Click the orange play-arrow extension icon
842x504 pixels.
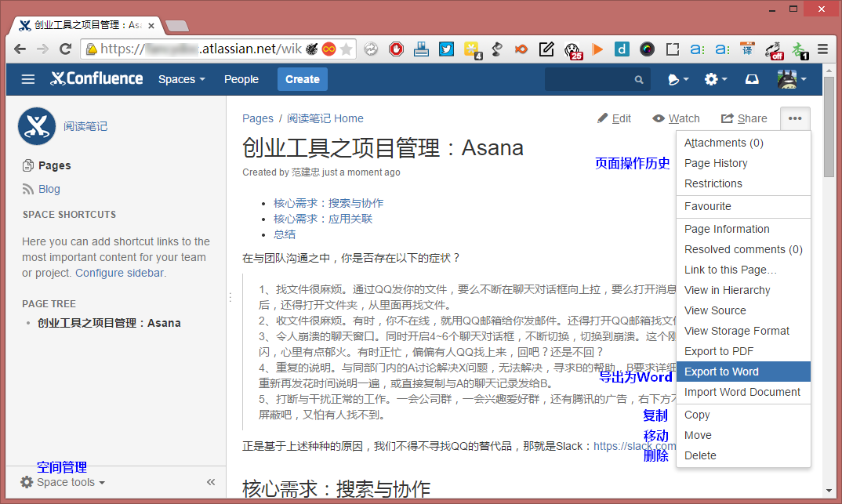[597, 49]
